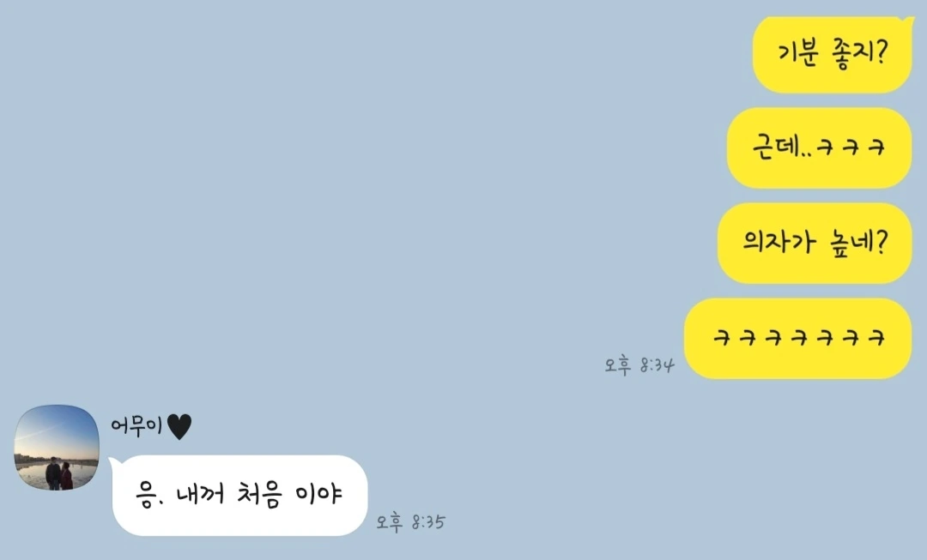This screenshot has height=560, width=927.
Task: Click the 오후 8:34 timestamp
Action: tap(639, 365)
